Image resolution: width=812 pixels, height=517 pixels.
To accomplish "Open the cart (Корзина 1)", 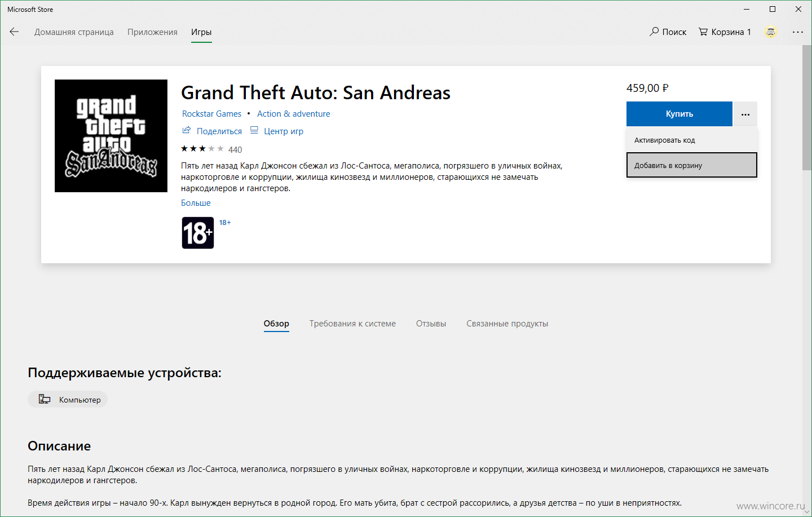I will tap(725, 32).
